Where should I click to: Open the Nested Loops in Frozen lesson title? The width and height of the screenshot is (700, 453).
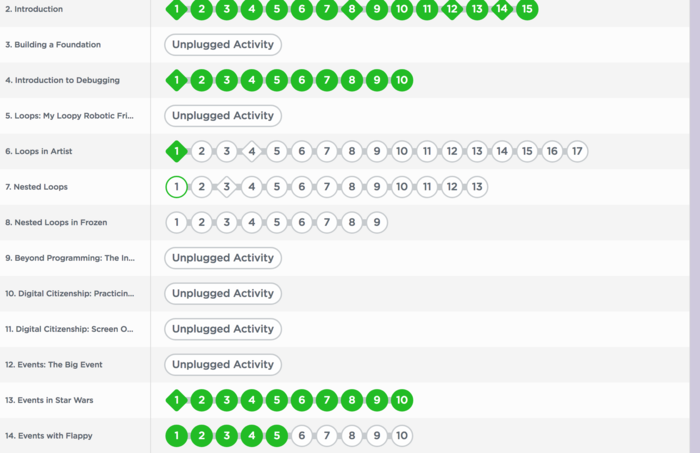[x=61, y=222]
